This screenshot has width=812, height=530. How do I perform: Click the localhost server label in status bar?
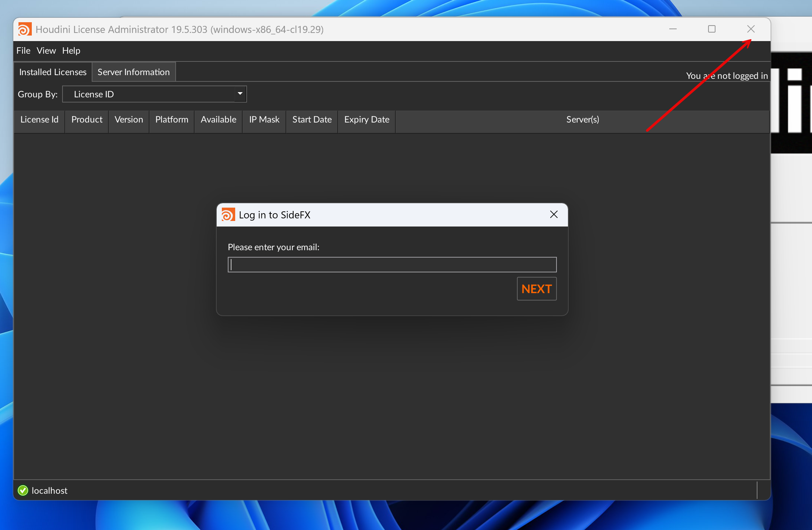[50, 490]
